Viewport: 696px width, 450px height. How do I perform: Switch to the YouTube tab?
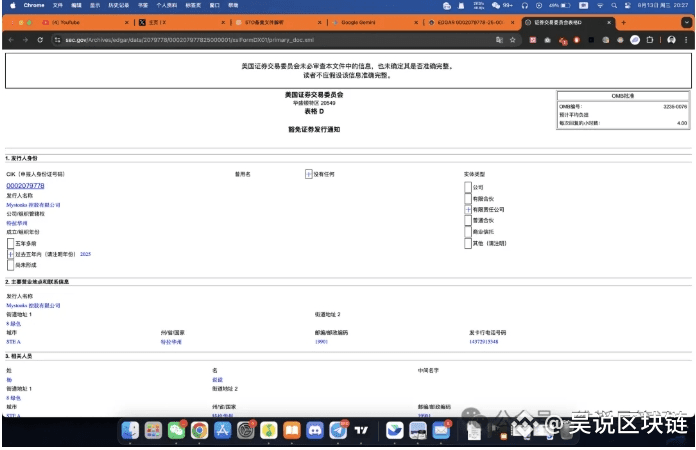70,21
